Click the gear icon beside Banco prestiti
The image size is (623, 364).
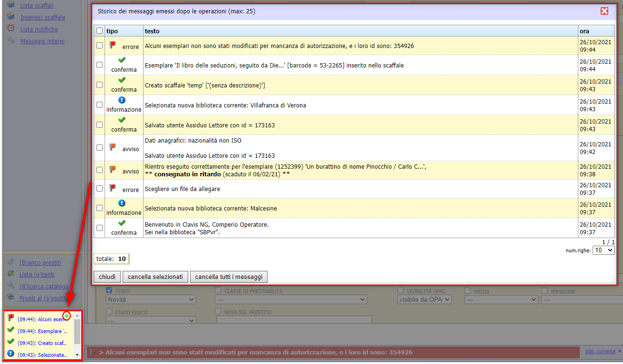(11, 262)
